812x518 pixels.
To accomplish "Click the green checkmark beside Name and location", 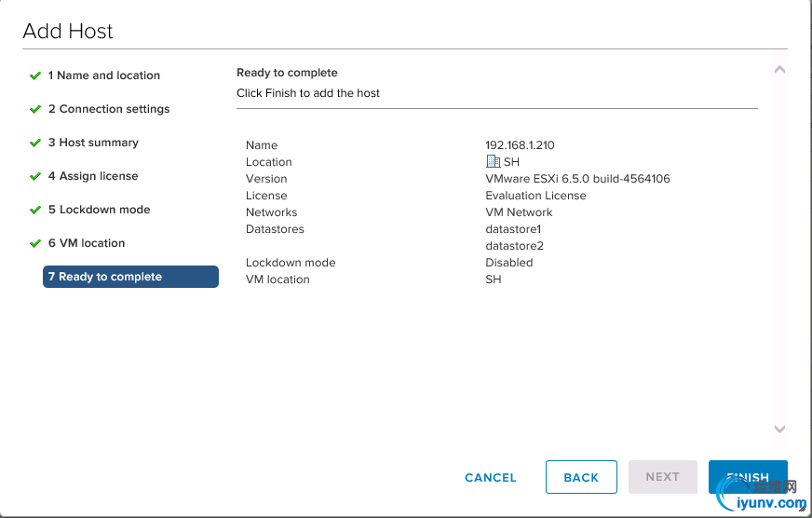I will click(x=35, y=75).
